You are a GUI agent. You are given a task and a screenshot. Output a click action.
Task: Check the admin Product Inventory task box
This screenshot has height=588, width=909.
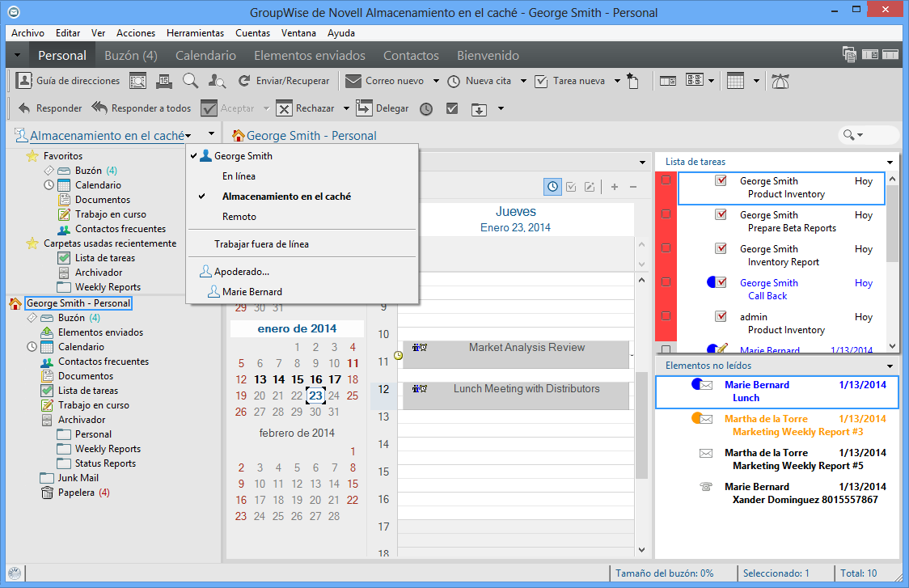(666, 316)
